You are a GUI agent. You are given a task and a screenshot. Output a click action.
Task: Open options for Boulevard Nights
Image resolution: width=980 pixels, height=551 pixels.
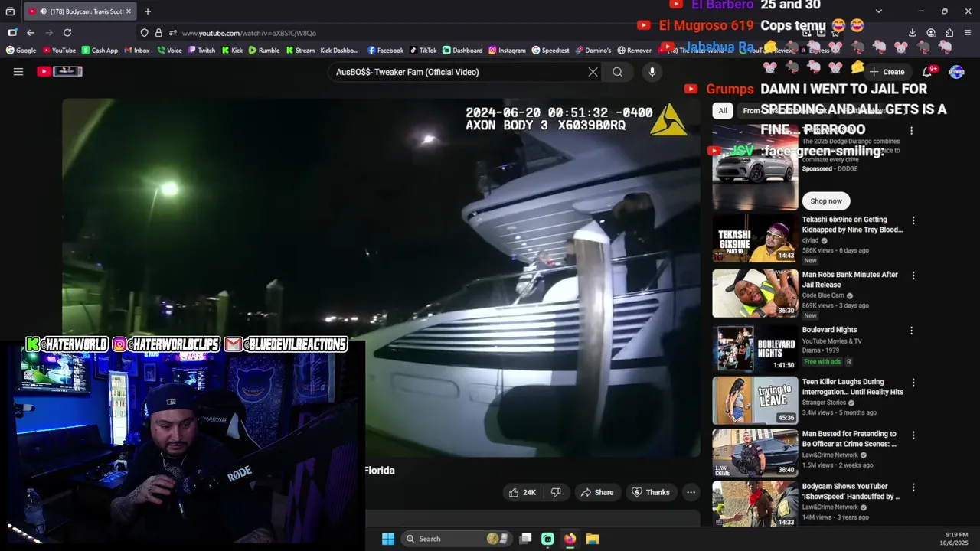pos(911,331)
